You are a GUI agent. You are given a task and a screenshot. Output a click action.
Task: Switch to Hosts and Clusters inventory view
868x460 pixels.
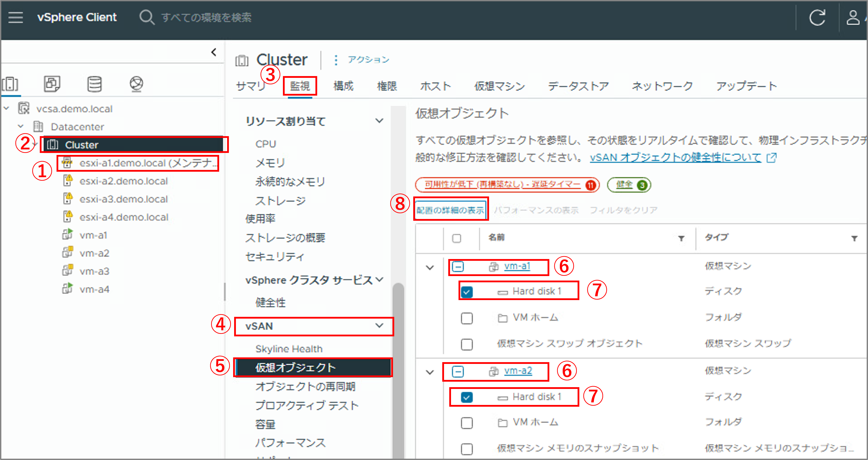pyautogui.click(x=10, y=84)
